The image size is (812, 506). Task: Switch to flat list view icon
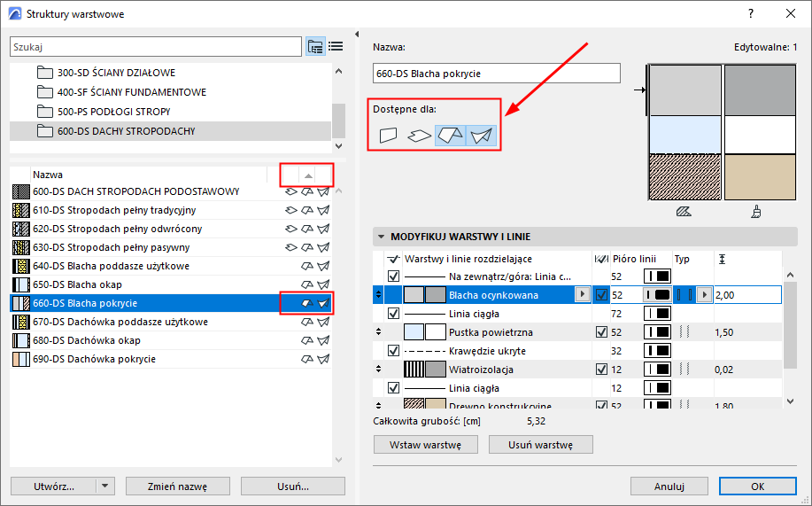[336, 47]
